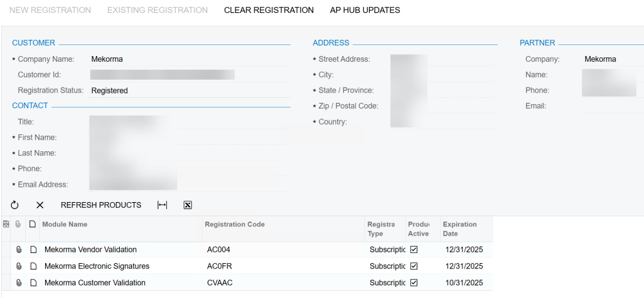Click the notes header icon in the grid
Image resolution: width=644 pixels, height=298 pixels.
(32, 224)
